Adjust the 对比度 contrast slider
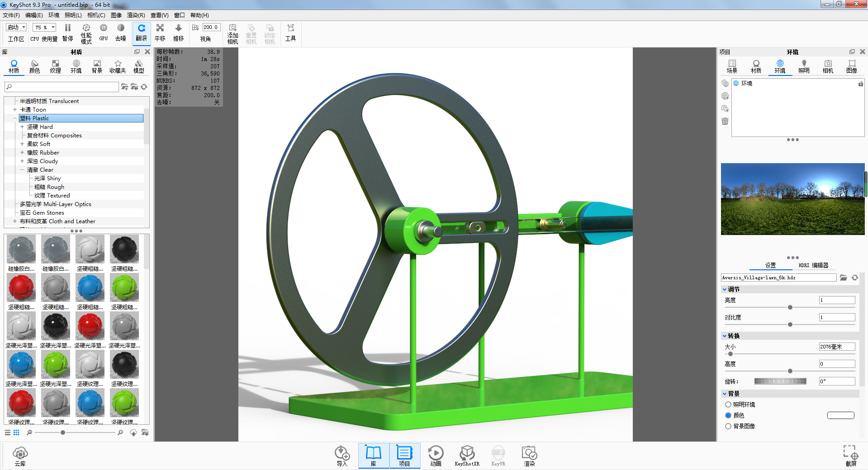The image size is (868, 470). 790,324
